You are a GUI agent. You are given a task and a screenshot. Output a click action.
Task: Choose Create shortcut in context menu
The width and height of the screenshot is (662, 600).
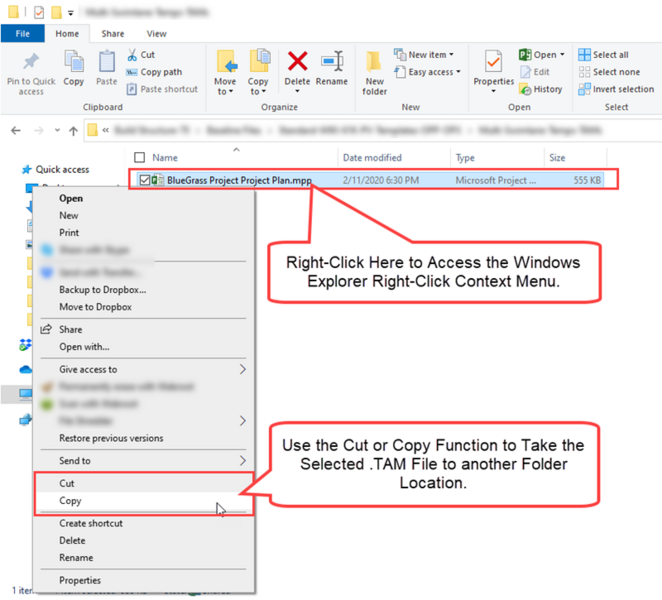click(91, 523)
